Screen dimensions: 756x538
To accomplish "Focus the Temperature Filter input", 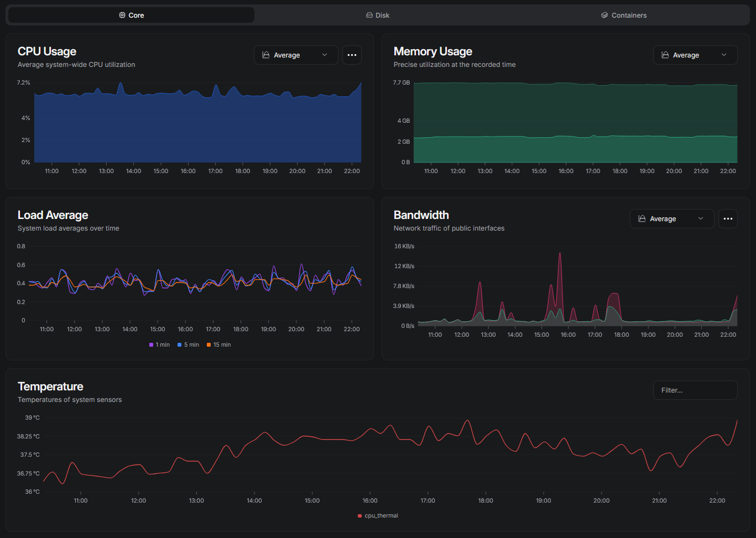I will click(695, 390).
